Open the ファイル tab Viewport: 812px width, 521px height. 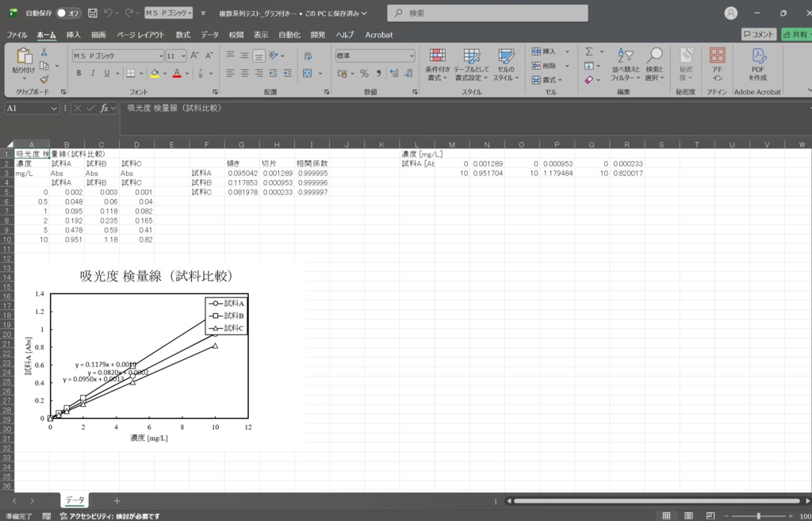coord(17,35)
